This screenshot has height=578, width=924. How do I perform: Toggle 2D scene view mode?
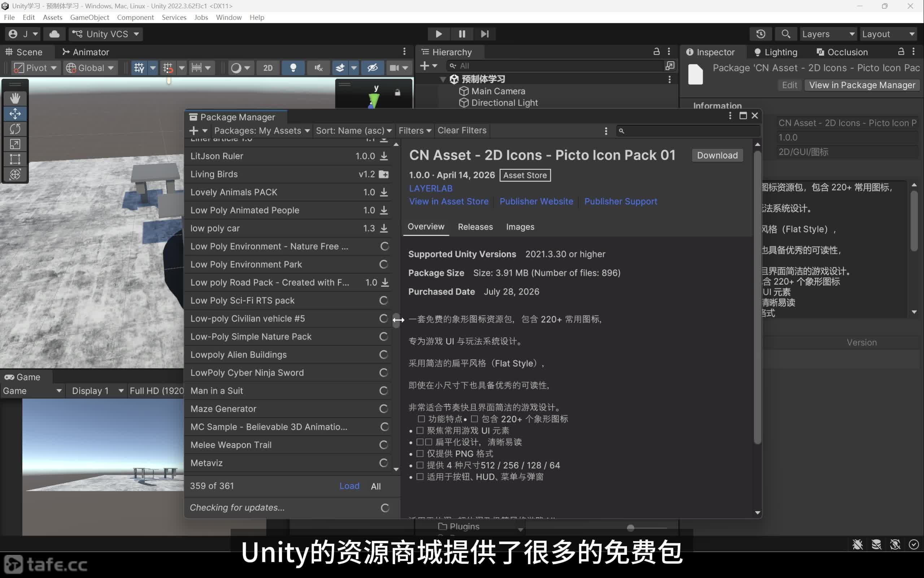pos(268,68)
